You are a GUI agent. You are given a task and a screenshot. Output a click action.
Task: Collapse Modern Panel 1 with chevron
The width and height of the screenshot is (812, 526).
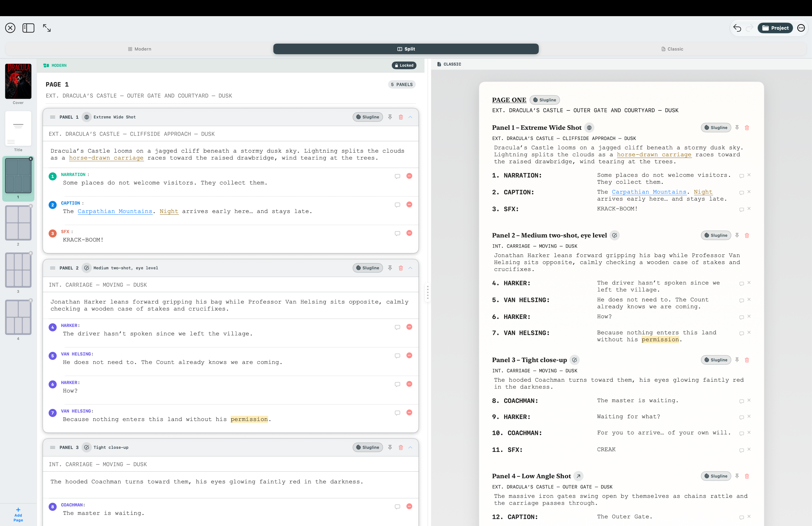click(x=411, y=117)
